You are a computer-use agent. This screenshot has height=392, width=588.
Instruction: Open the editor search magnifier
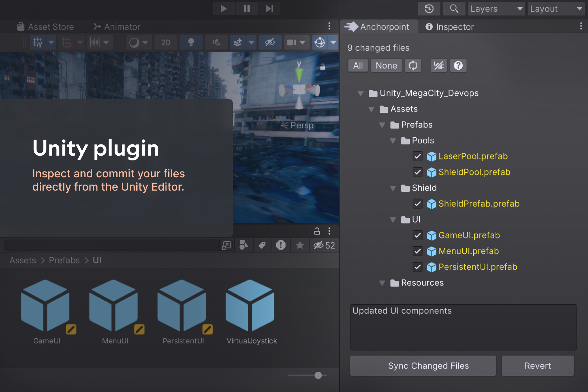tap(454, 9)
